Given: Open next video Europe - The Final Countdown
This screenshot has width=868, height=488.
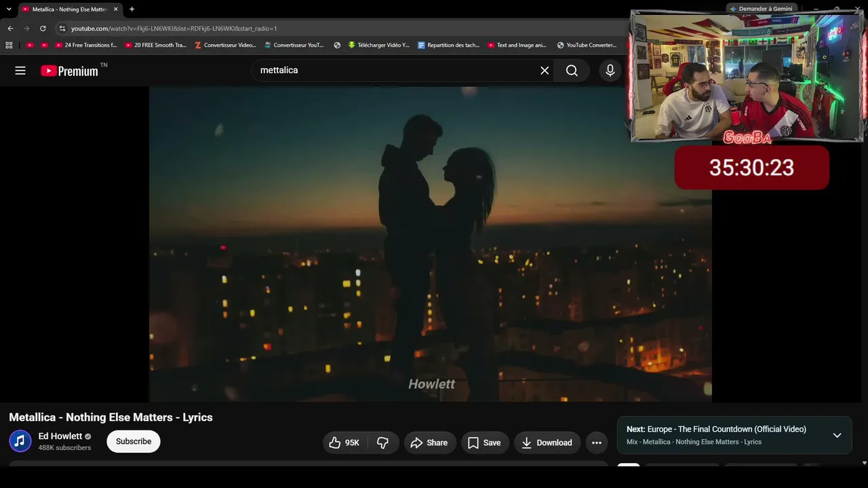Looking at the screenshot, I should pos(716,429).
